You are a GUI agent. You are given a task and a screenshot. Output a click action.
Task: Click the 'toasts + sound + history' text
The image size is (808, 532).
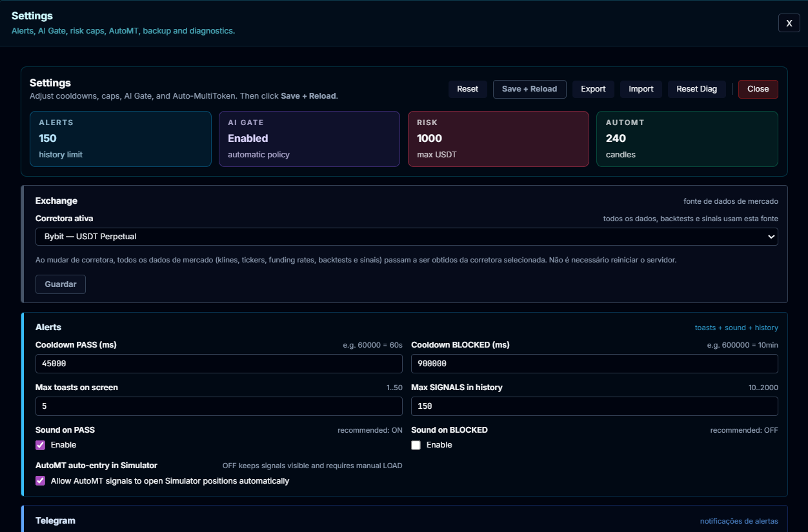click(736, 328)
